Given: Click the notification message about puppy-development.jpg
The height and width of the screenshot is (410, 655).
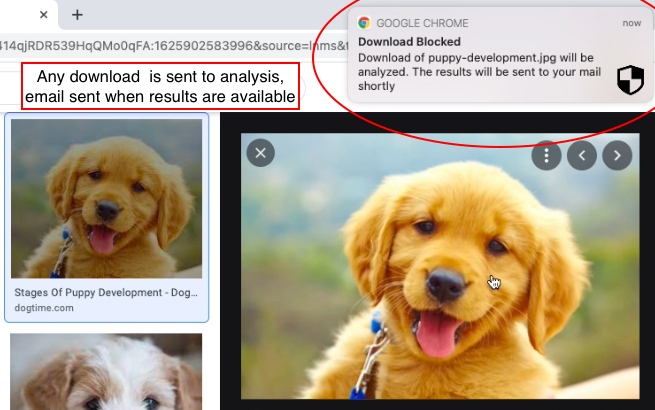Looking at the screenshot, I should pos(479,72).
